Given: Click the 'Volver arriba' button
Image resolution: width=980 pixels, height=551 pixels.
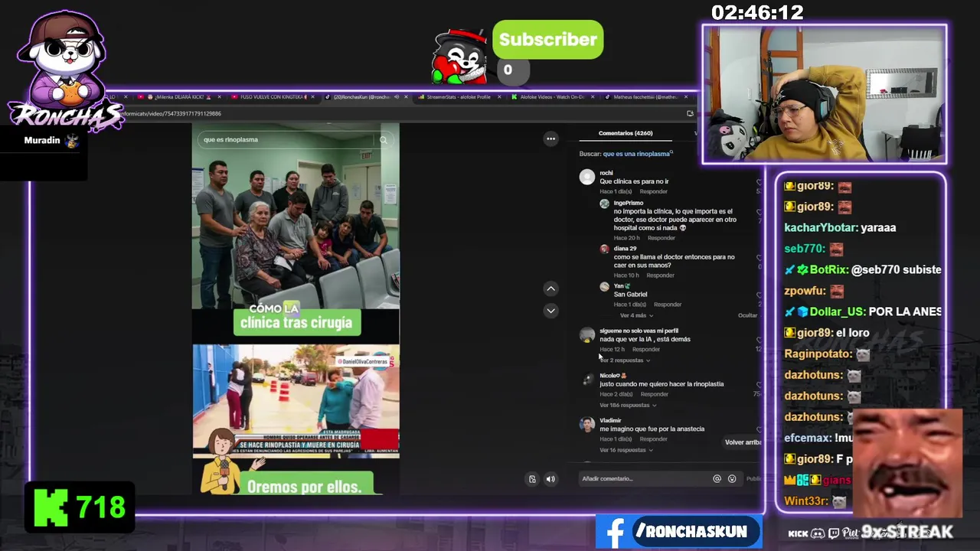Looking at the screenshot, I should point(743,442).
